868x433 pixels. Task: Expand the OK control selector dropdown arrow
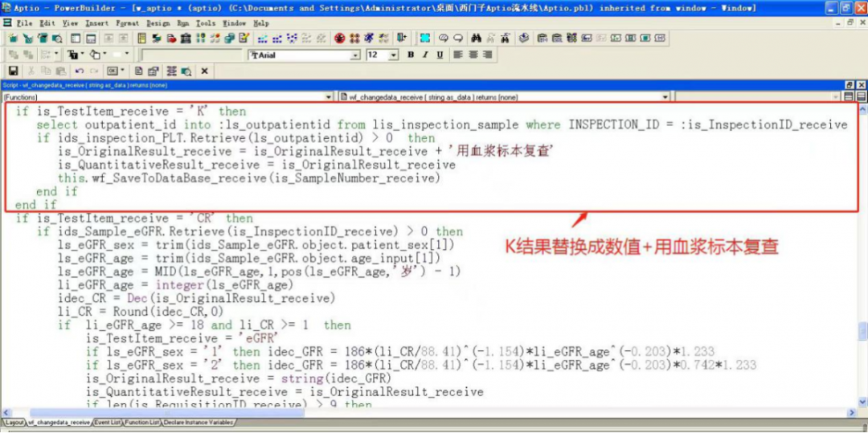click(122, 71)
